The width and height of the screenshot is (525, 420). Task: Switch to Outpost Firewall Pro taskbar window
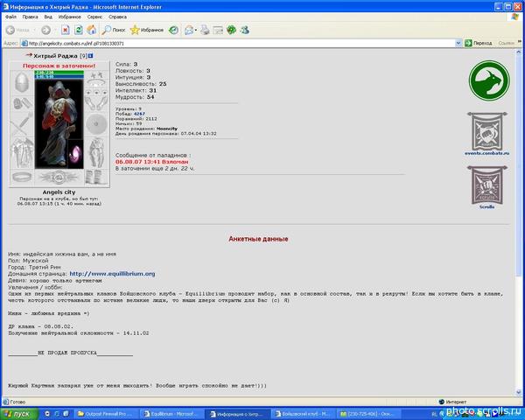(x=105, y=414)
